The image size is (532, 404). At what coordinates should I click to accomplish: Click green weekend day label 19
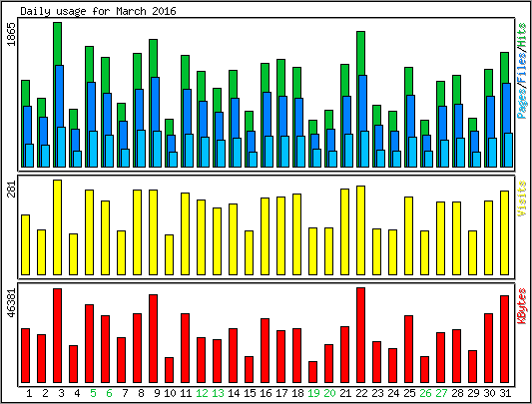click(313, 393)
